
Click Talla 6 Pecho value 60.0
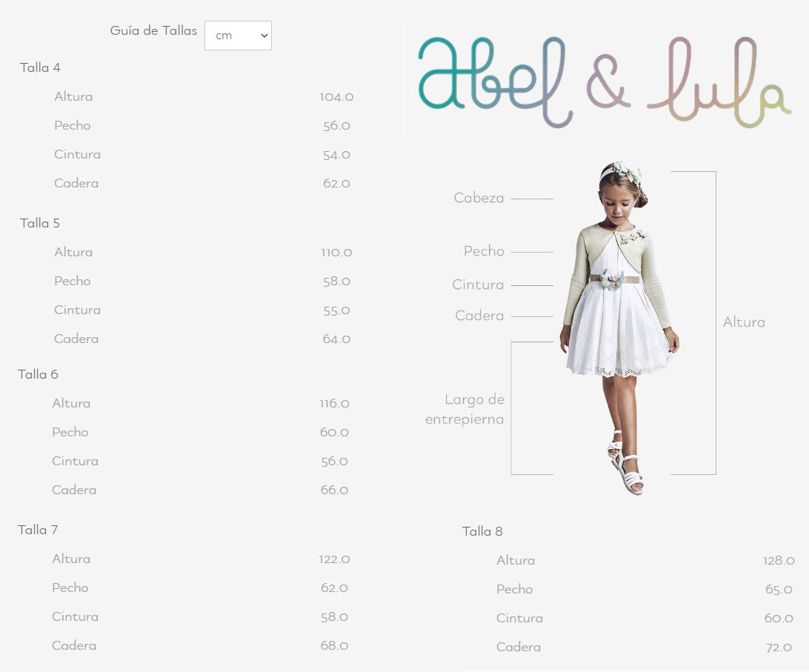[x=334, y=433]
